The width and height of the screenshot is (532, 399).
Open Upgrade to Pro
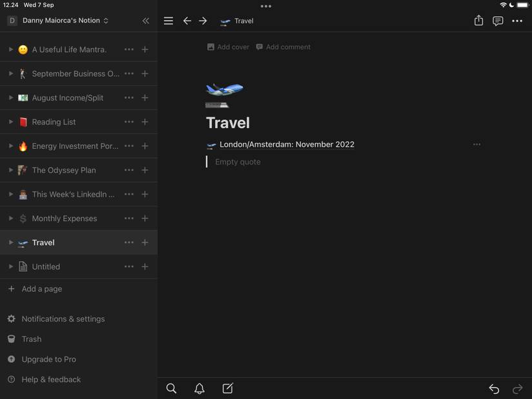[x=48, y=359]
